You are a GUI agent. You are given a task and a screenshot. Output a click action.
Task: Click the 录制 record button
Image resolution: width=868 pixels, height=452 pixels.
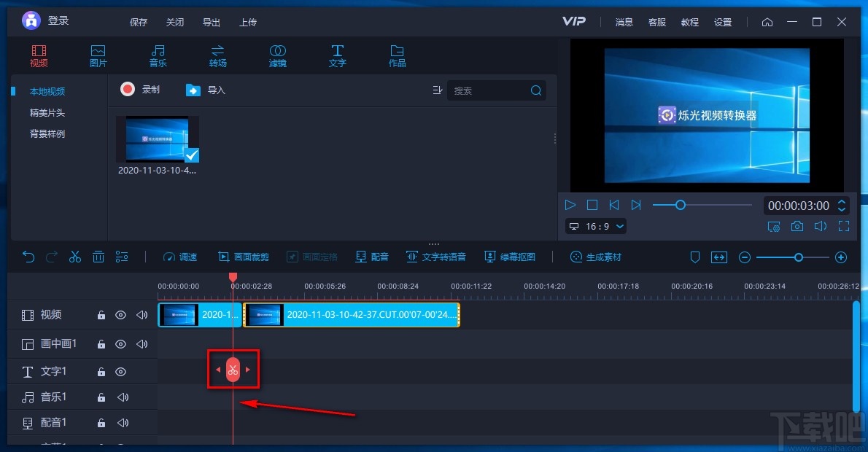(140, 89)
